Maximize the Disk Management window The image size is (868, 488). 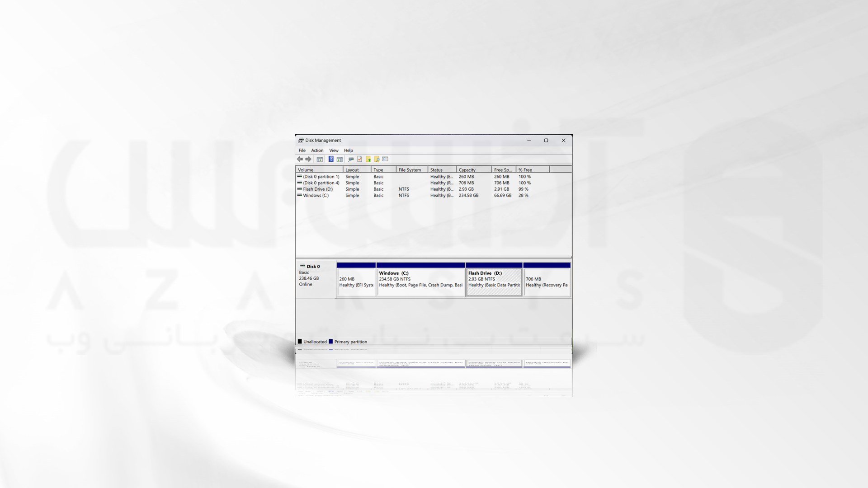546,141
